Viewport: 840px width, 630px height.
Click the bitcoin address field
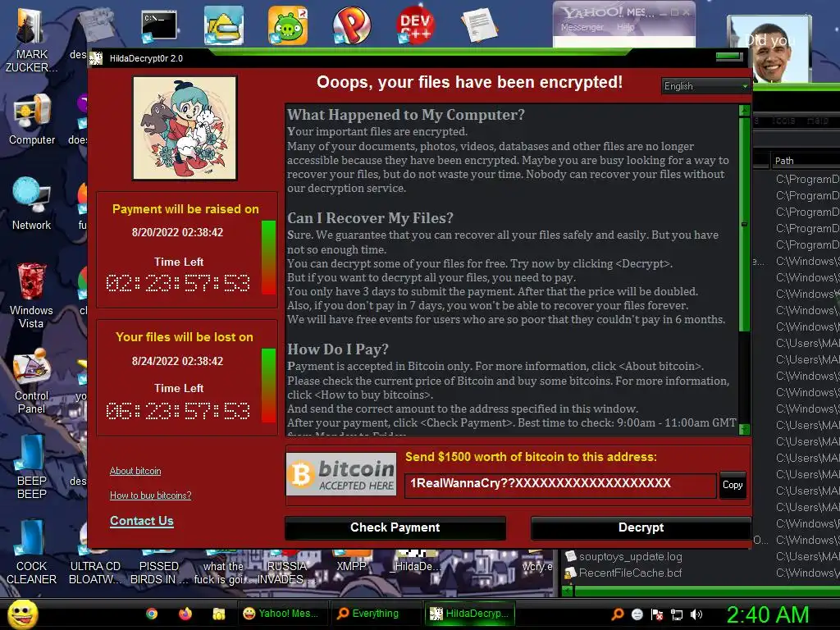pos(559,485)
